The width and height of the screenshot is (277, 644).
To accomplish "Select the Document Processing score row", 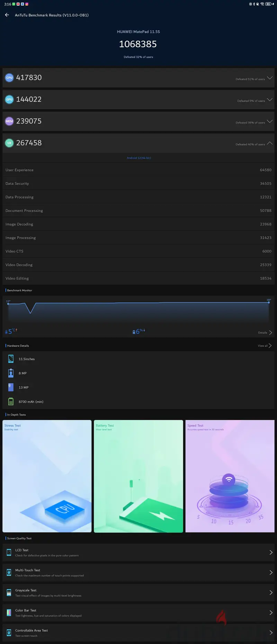I will 138,210.
